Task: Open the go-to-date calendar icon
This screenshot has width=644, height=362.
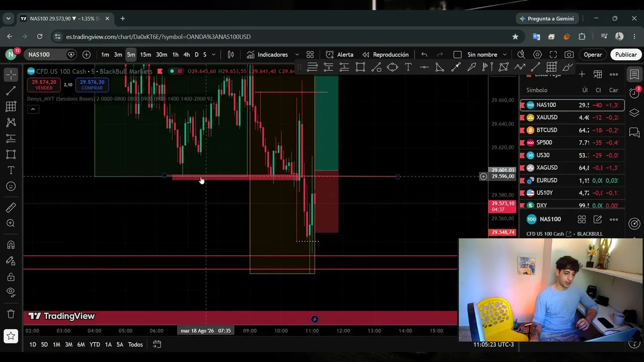Action: [157, 344]
